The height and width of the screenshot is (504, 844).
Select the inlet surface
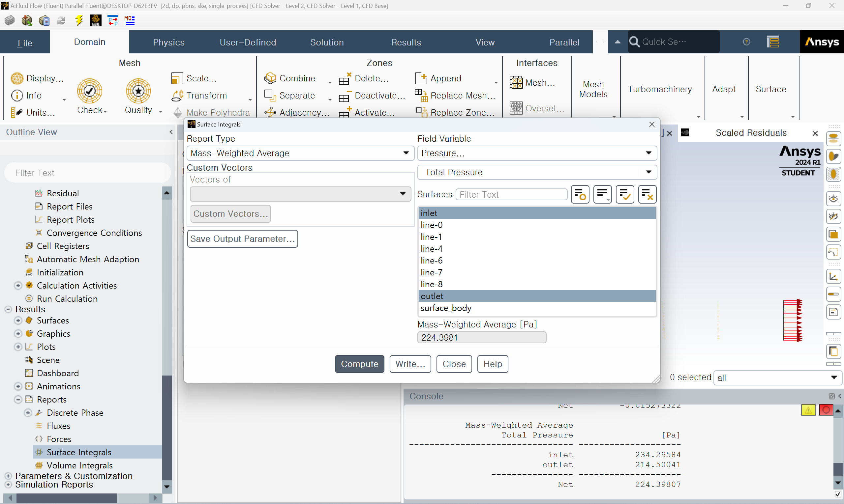pos(537,213)
